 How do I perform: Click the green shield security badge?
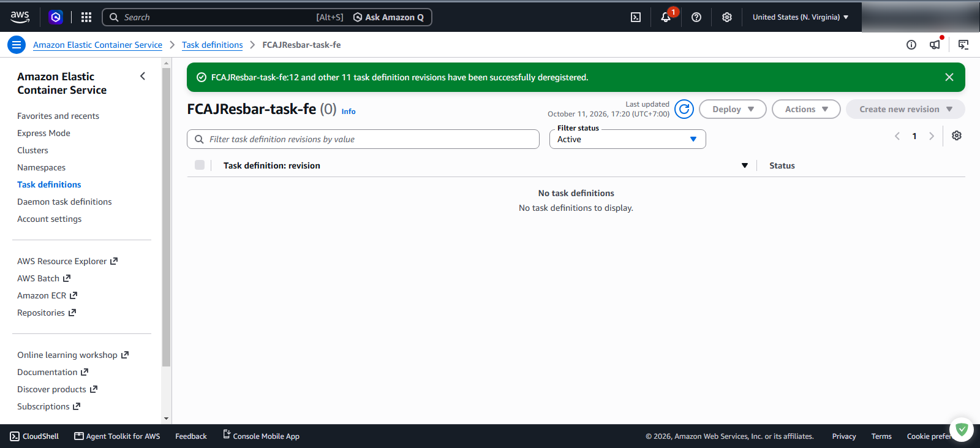click(962, 430)
